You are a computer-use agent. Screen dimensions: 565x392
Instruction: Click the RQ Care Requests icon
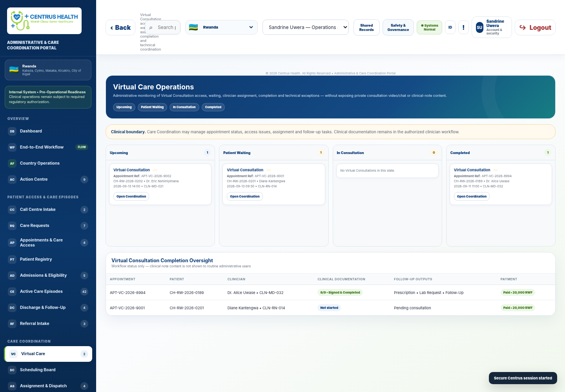[x=12, y=226]
